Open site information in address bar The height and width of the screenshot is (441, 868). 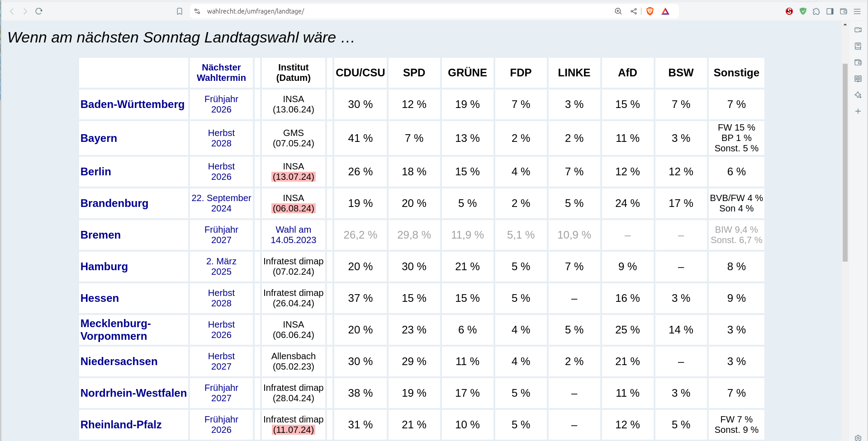pos(197,11)
